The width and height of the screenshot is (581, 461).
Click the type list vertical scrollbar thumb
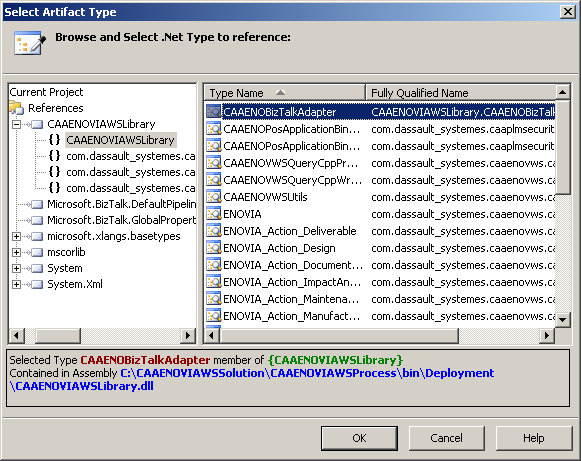point(562,147)
